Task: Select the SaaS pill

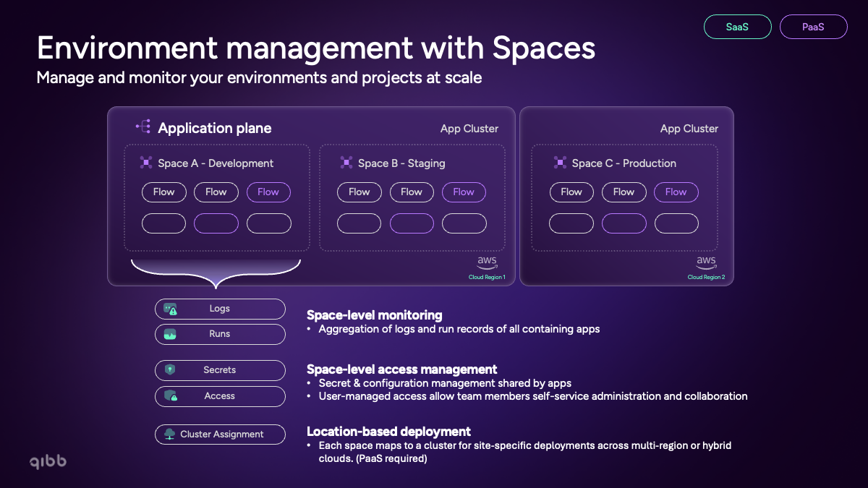Action: (737, 27)
